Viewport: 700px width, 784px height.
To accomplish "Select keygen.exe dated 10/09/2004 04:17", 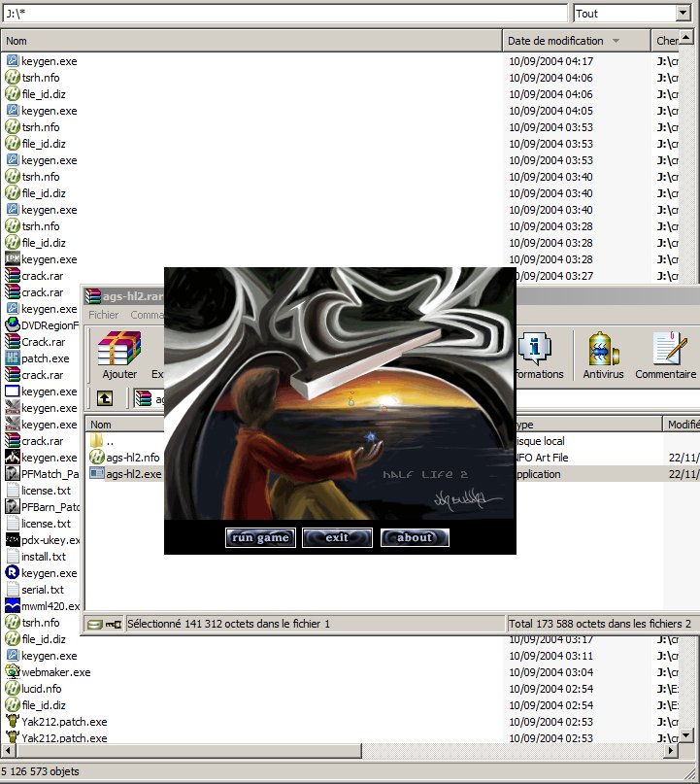I will click(x=42, y=61).
